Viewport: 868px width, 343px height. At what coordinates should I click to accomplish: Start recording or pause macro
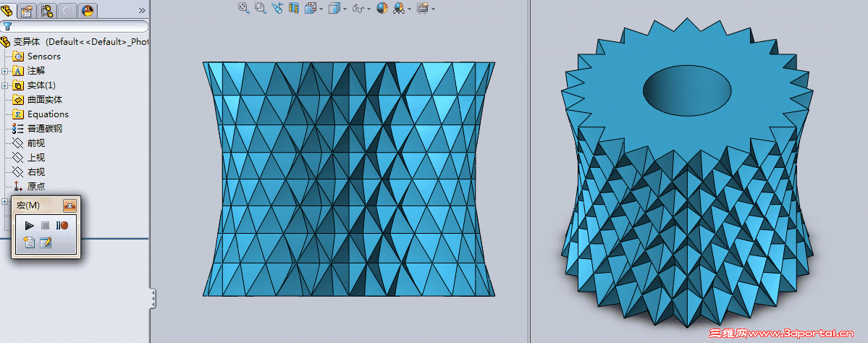[x=62, y=225]
